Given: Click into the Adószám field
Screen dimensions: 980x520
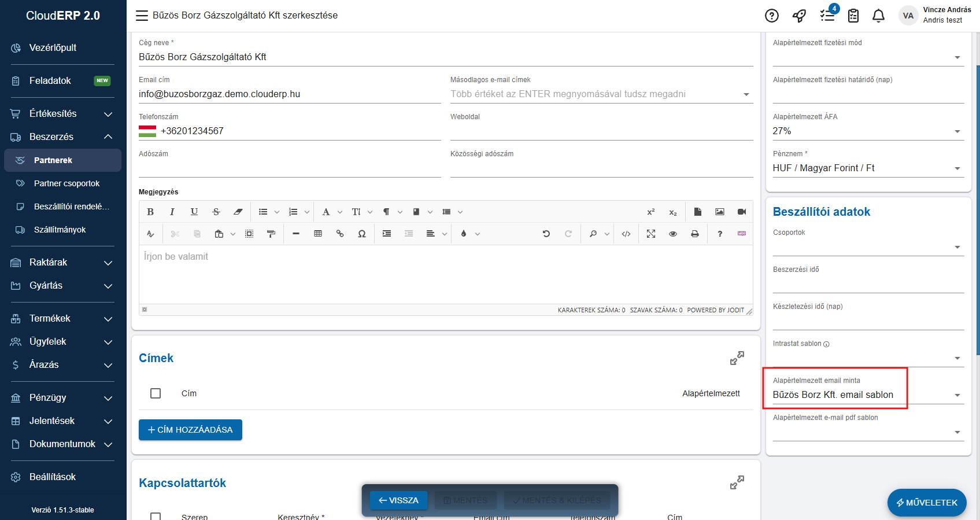Looking at the screenshot, I should pos(289,168).
